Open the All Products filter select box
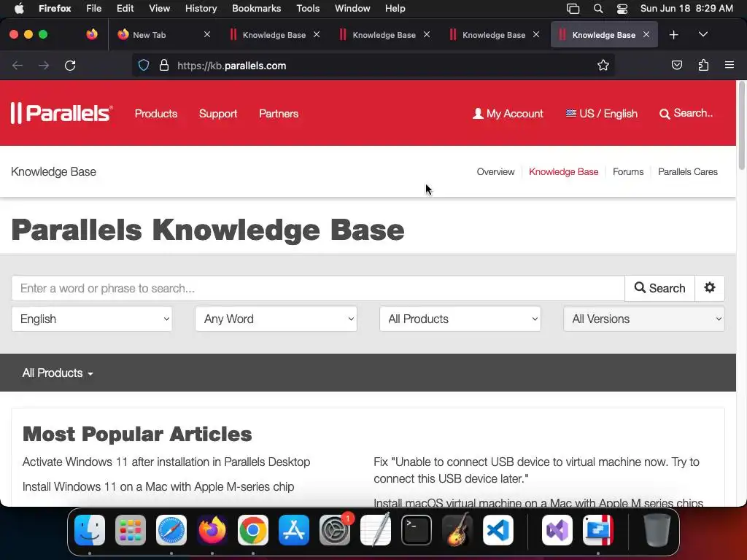747x560 pixels. [460, 319]
